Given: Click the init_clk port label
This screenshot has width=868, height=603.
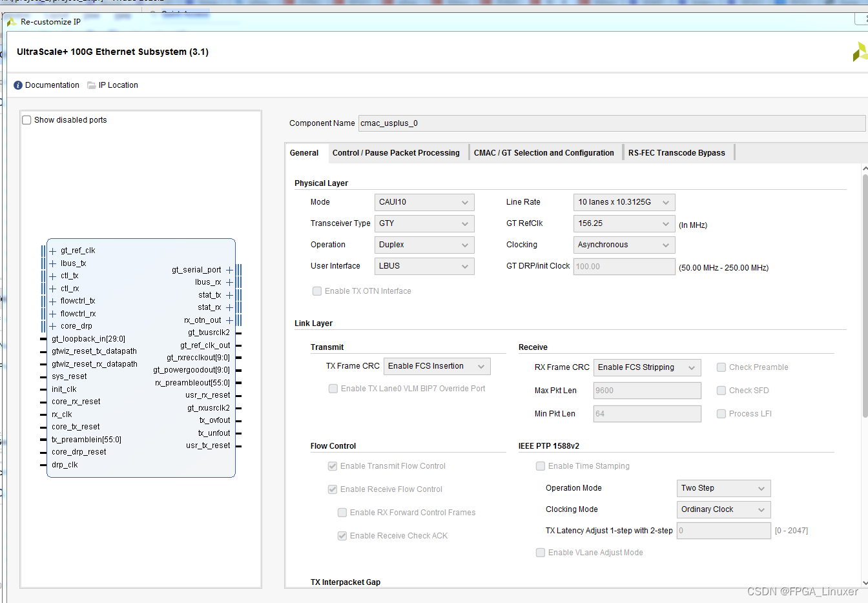Looking at the screenshot, I should pyautogui.click(x=64, y=389).
